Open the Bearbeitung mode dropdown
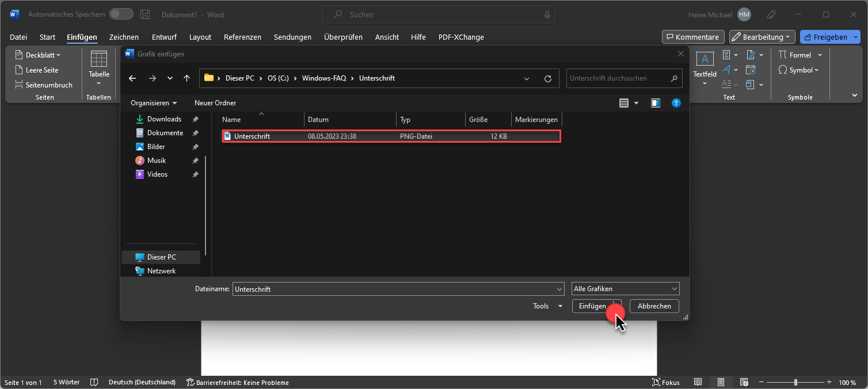Viewport: 868px width, 389px height. [762, 37]
